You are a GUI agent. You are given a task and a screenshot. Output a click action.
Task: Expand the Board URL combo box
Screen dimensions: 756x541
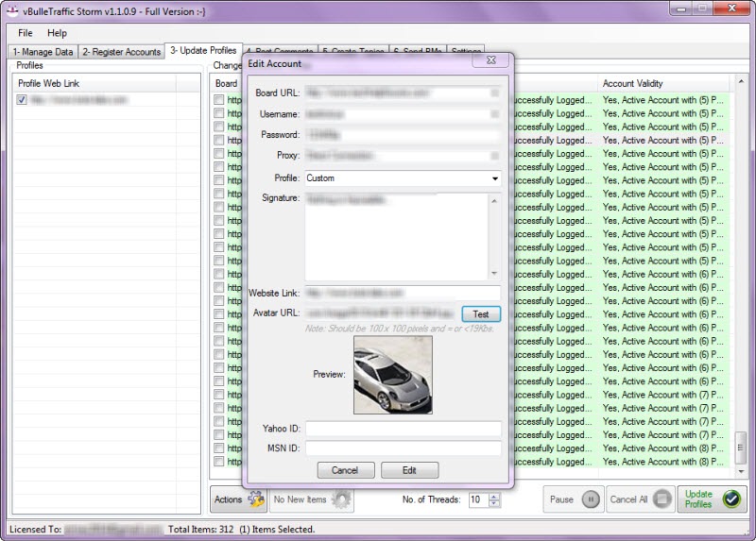pos(495,93)
